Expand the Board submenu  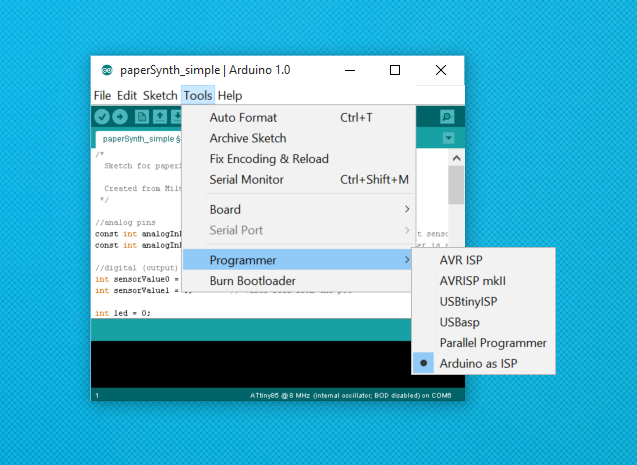299,210
